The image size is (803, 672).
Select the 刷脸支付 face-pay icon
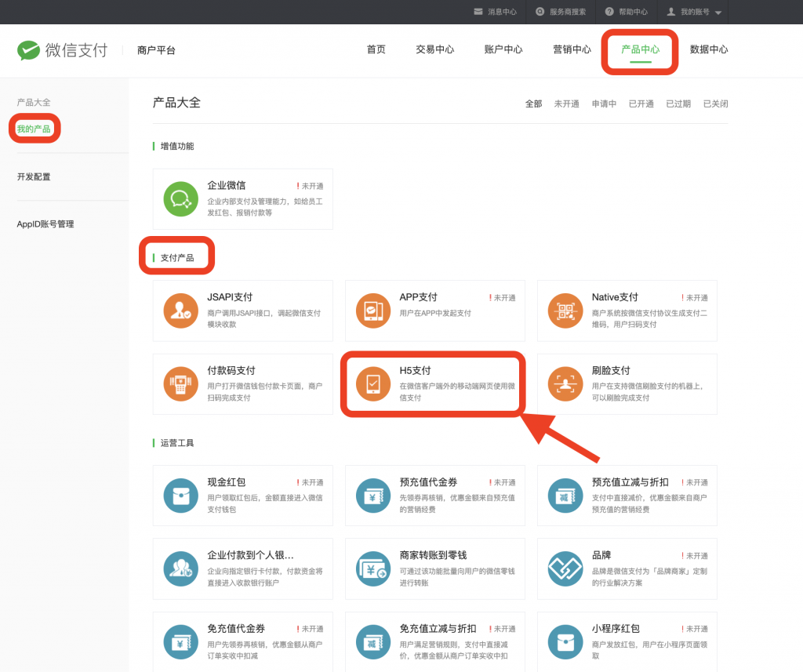point(565,383)
